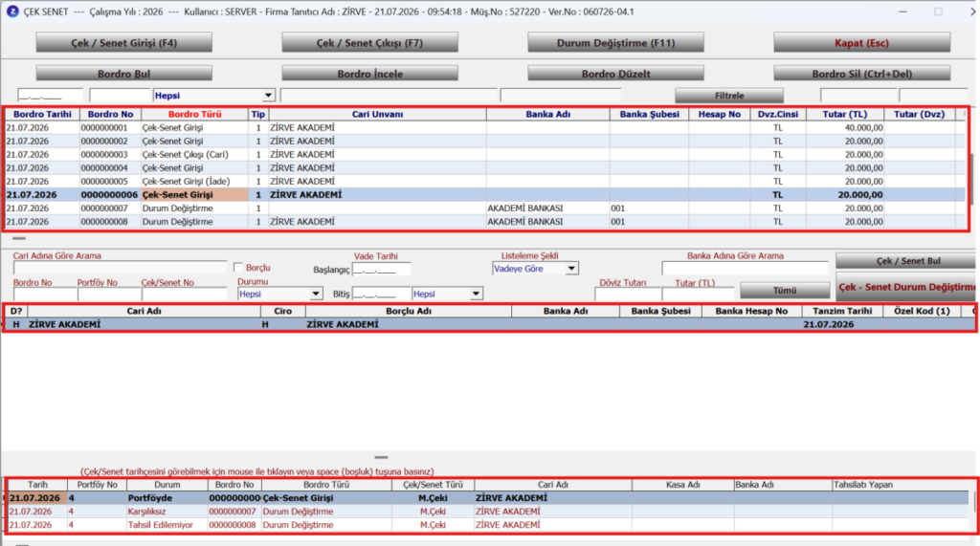Image resolution: width=980 pixels, height=546 pixels.
Task: Click the Tümü button
Action: (785, 290)
